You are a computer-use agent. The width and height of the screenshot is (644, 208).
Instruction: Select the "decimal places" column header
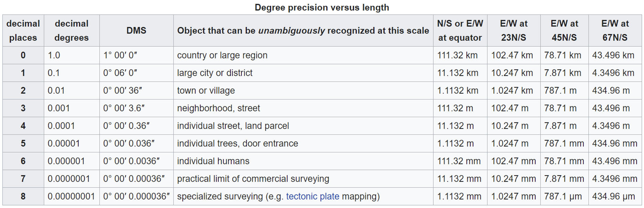[23, 30]
